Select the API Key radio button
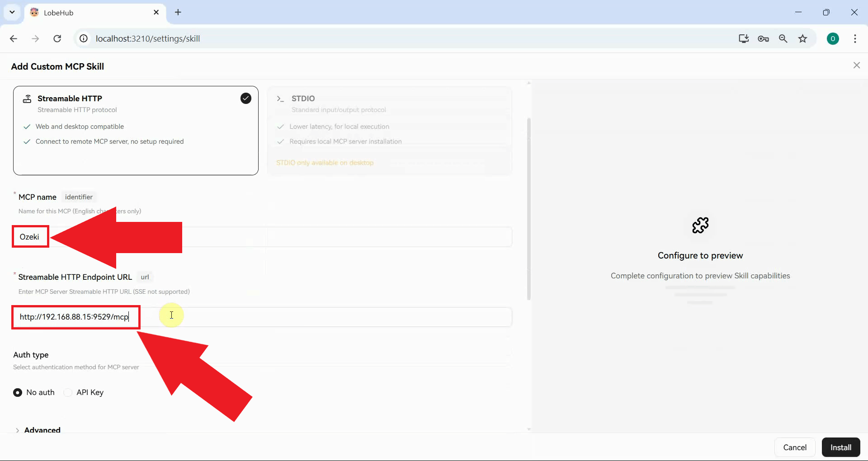868x461 pixels. [68, 392]
